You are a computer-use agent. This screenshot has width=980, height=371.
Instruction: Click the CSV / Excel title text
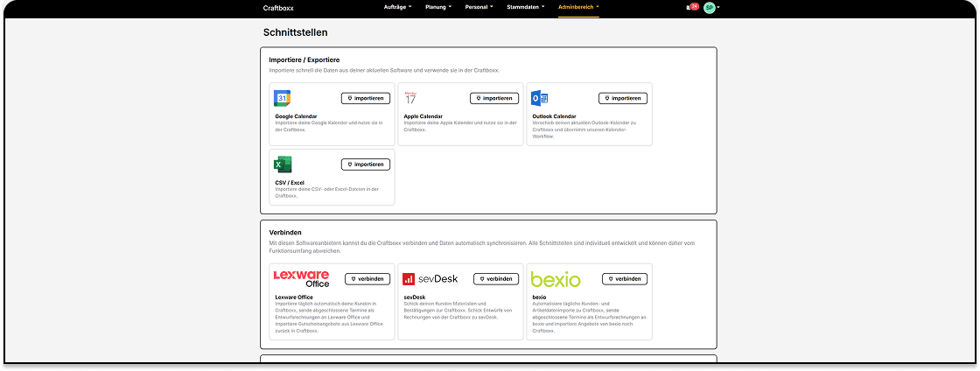pos(290,182)
